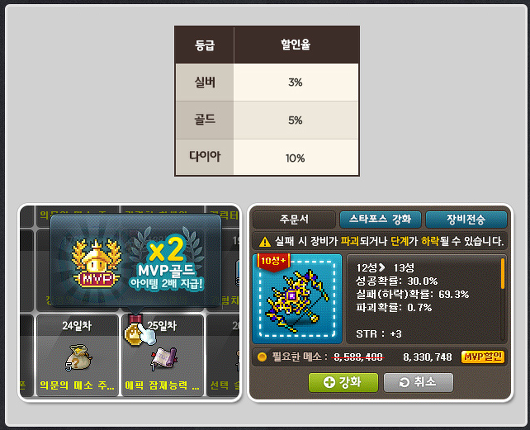Viewport: 530px width, 430px height.
Task: Switch to the 스타포스 강화 tab
Action: tap(380, 219)
